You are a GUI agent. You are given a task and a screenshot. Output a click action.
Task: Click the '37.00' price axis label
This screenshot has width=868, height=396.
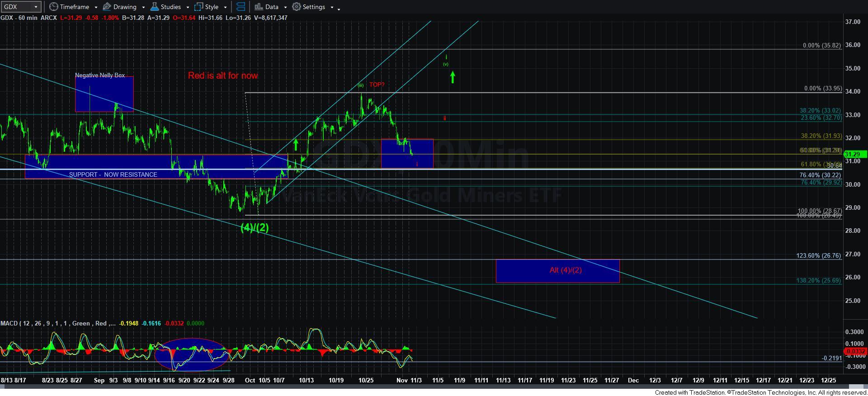pyautogui.click(x=853, y=22)
